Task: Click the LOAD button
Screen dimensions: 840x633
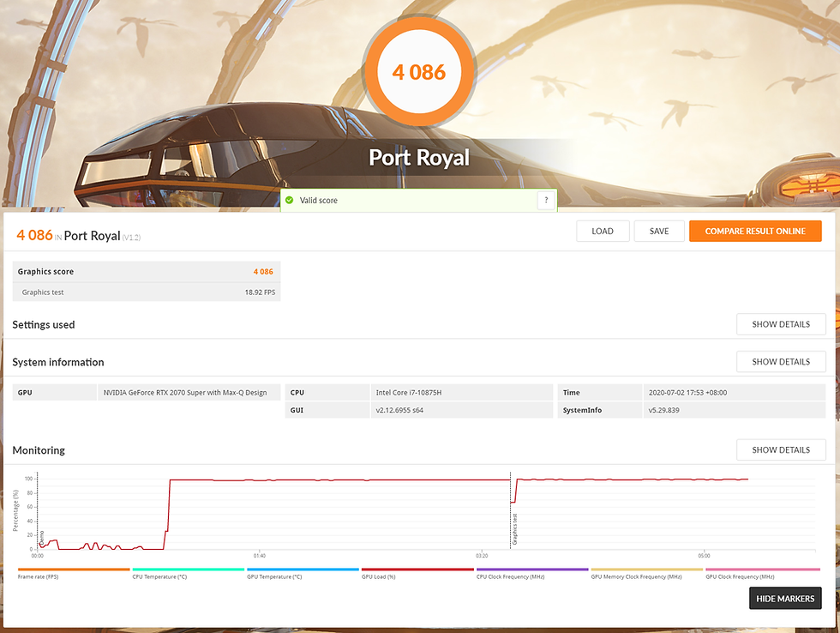Action: click(603, 231)
